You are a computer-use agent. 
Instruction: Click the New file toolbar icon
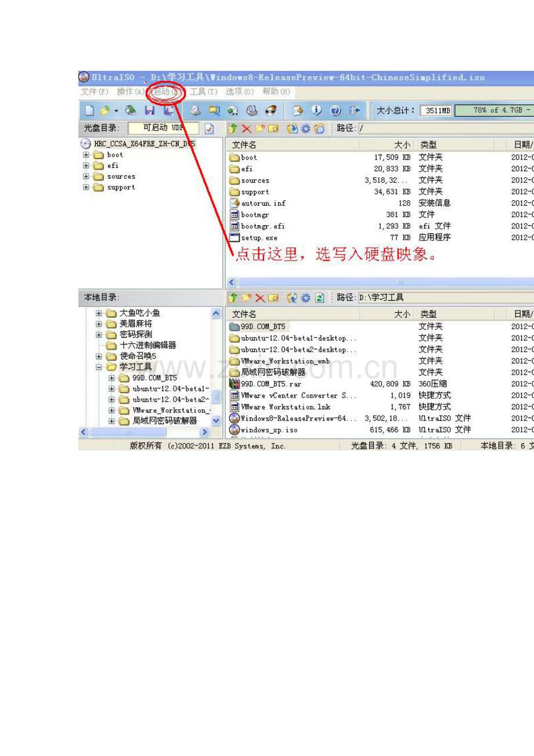89,110
